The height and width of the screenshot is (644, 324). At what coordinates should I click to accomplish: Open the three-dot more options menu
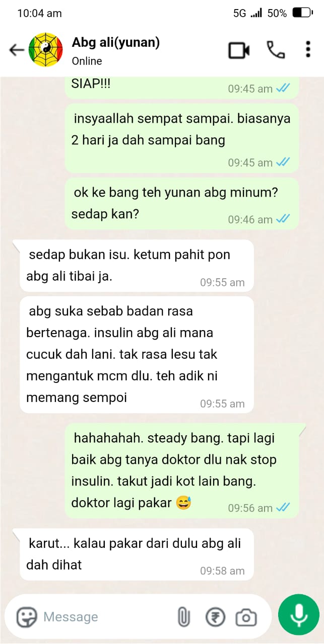click(308, 50)
